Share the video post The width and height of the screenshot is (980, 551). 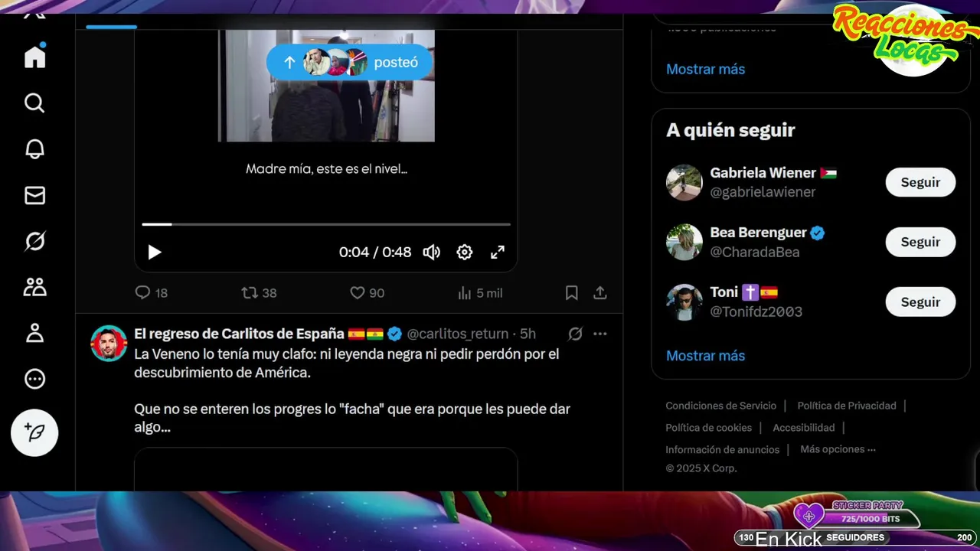[x=600, y=292]
